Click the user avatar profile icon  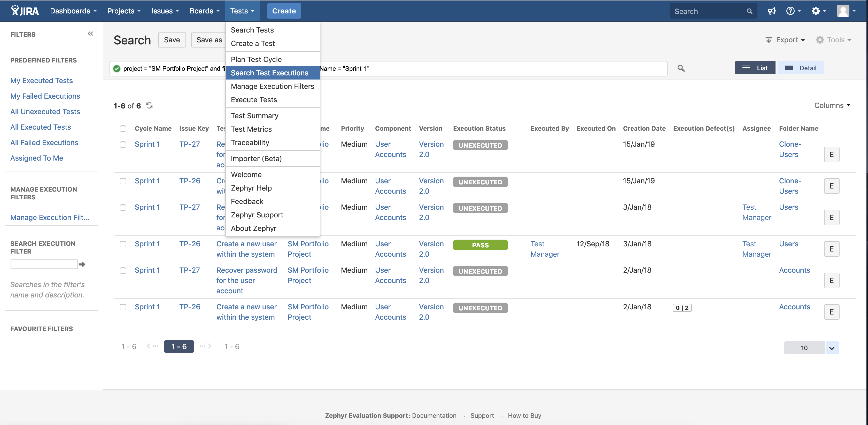click(843, 11)
